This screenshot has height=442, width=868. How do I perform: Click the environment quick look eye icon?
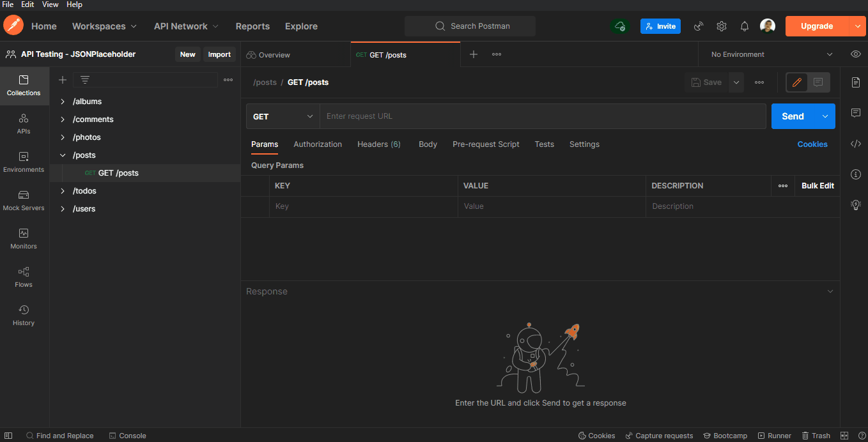click(856, 54)
